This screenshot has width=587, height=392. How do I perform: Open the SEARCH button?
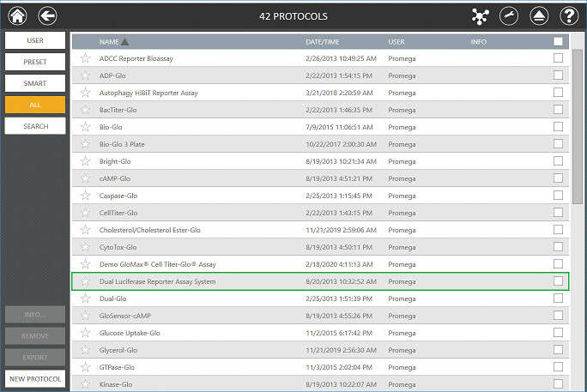[x=34, y=126]
